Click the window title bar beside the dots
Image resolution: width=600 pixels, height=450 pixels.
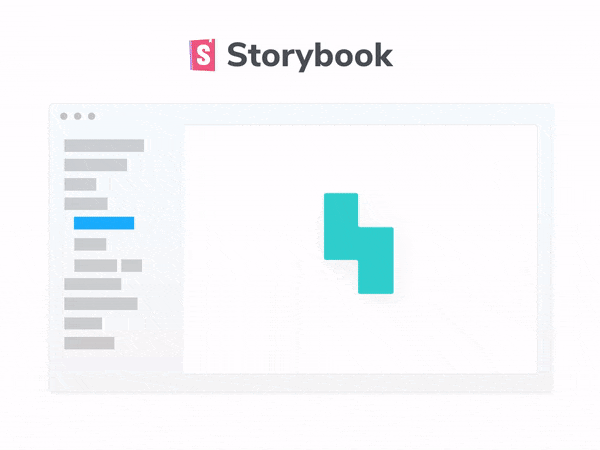tap(321, 115)
